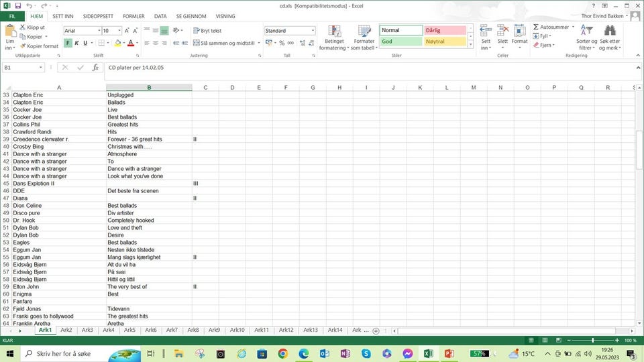Decrease the cell indent
The image size is (644, 362).
[x=176, y=43]
